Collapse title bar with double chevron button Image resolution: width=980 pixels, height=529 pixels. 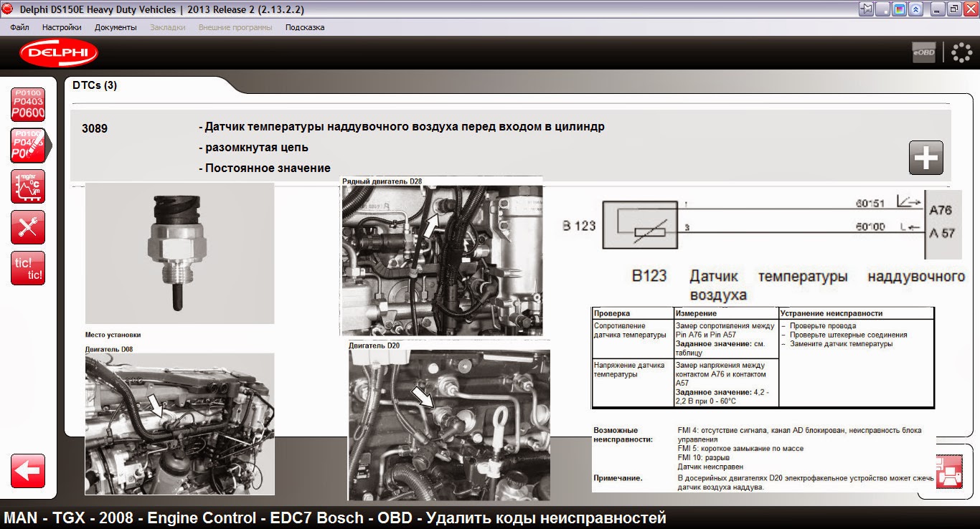[915, 9]
